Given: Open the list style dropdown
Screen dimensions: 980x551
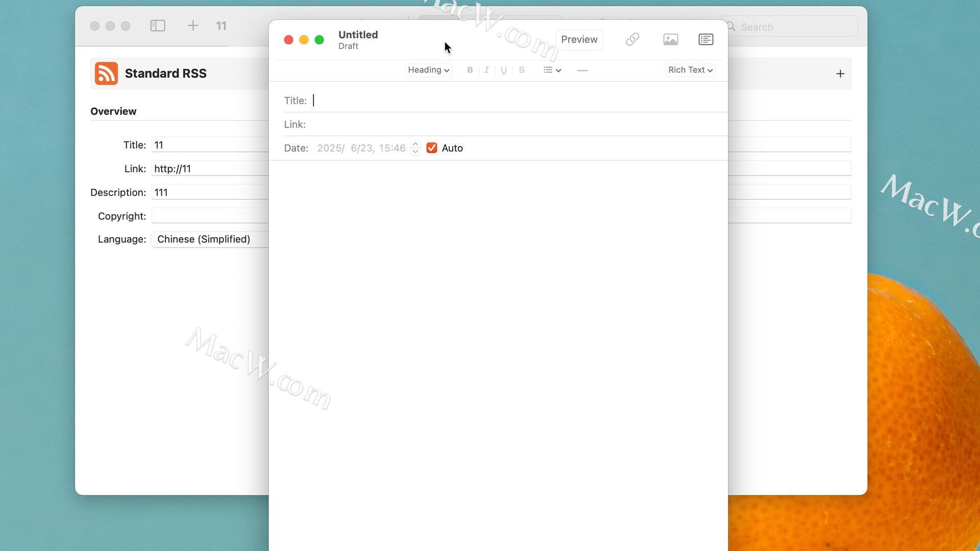Looking at the screenshot, I should (x=552, y=70).
